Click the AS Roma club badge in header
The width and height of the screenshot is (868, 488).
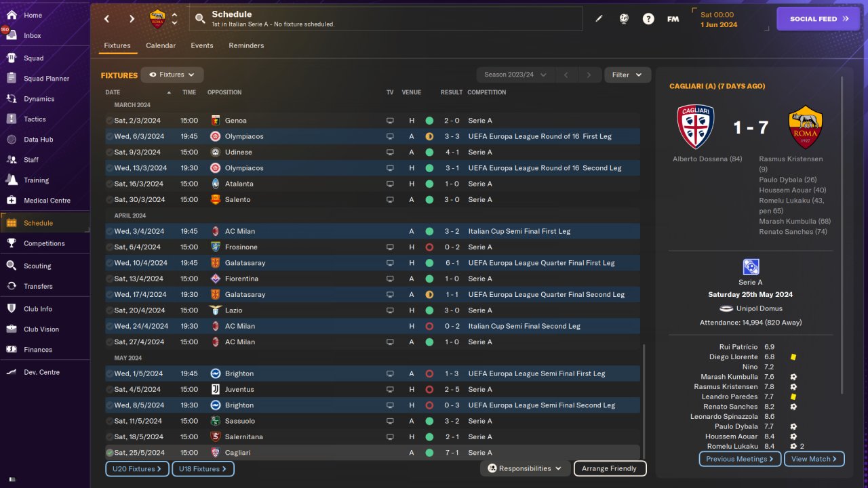click(157, 19)
